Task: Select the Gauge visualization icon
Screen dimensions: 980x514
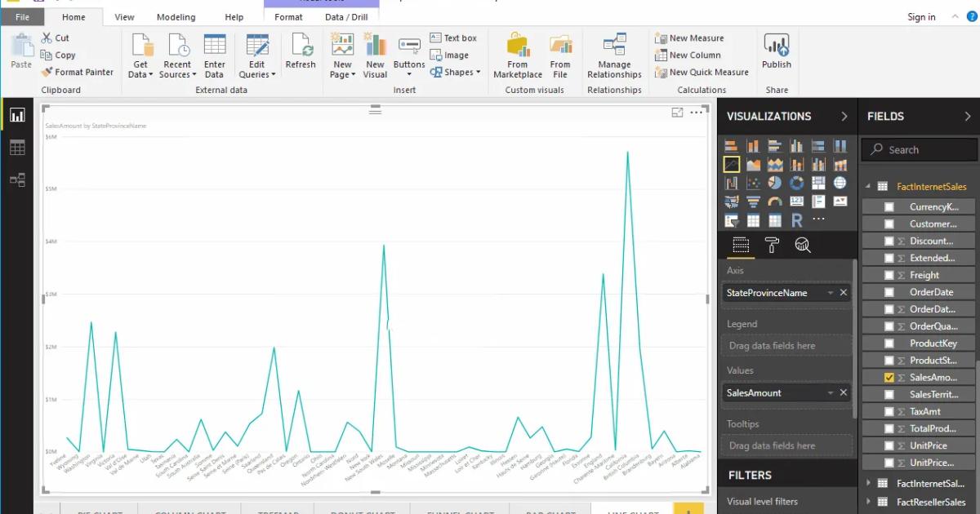Action: (x=774, y=201)
